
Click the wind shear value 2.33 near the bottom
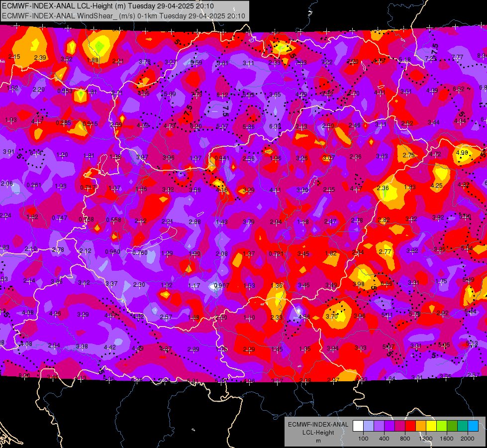[277, 317]
